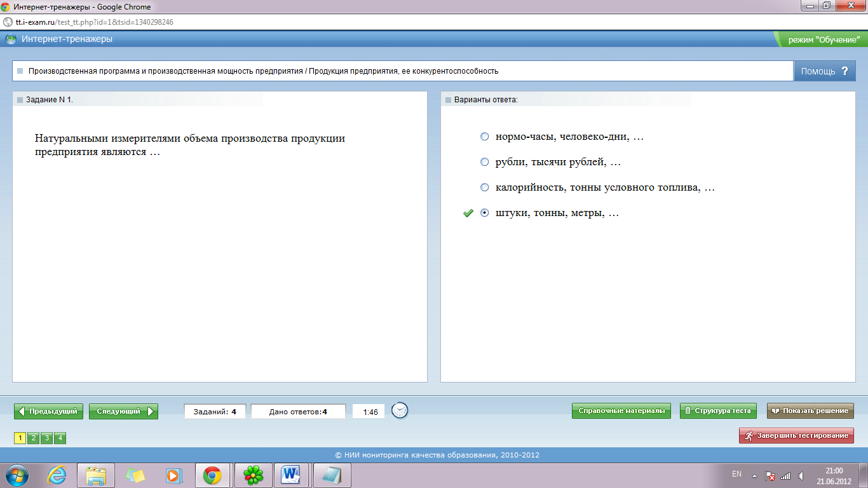The width and height of the screenshot is (868, 488).
Task: Click the Интернет-тренажеры globe logo icon
Action: click(x=11, y=39)
